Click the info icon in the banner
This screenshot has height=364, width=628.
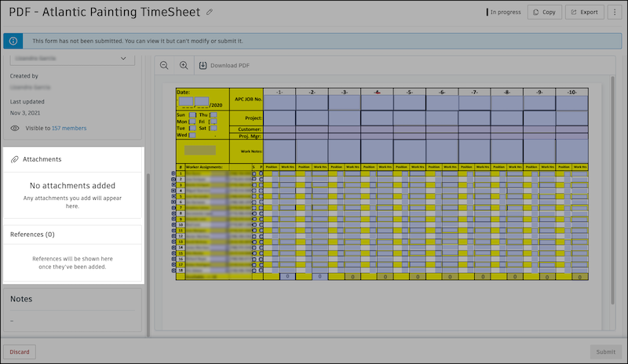(13, 41)
